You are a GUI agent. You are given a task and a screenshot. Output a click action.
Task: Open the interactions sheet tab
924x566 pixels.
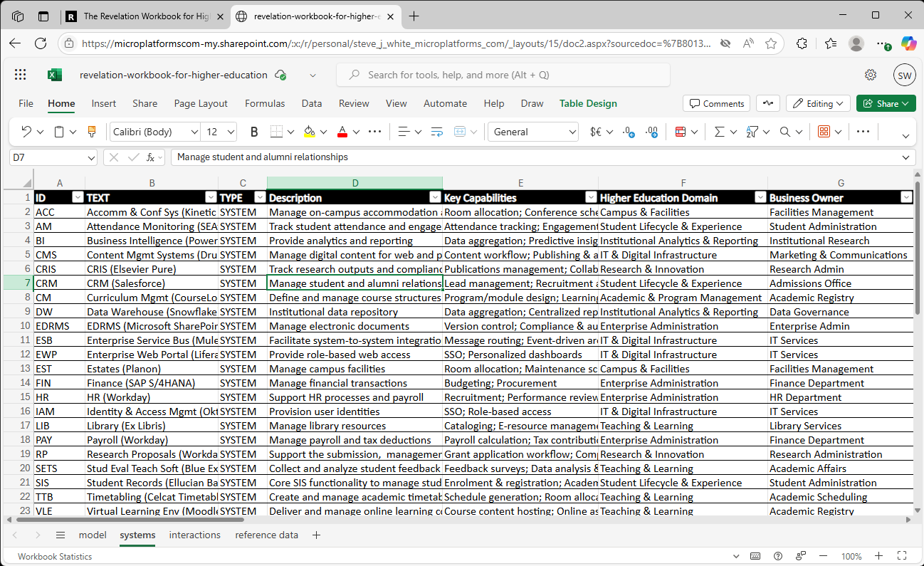pos(194,535)
